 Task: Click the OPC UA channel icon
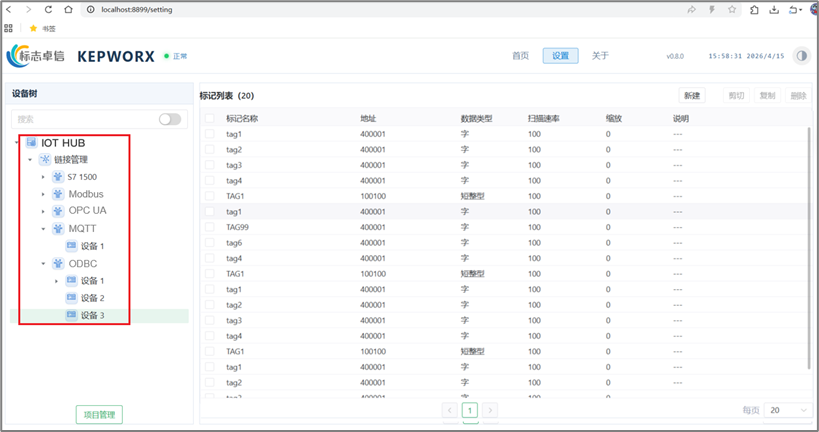click(58, 211)
